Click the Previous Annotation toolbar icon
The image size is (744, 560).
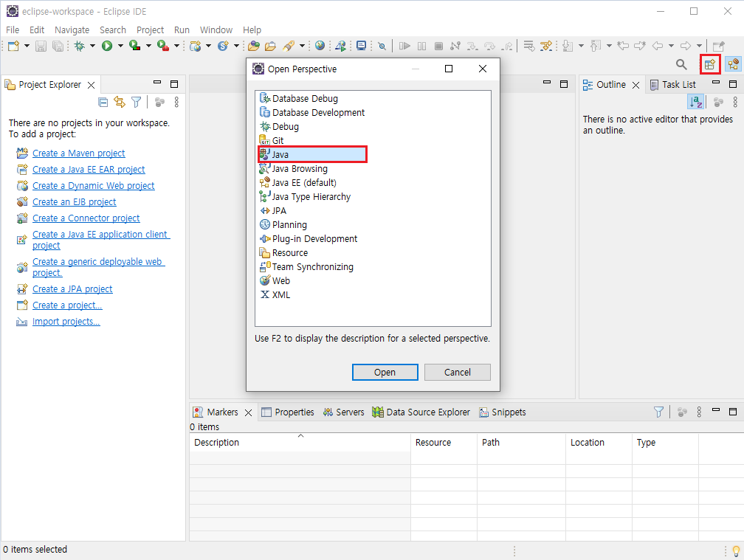tap(596, 46)
